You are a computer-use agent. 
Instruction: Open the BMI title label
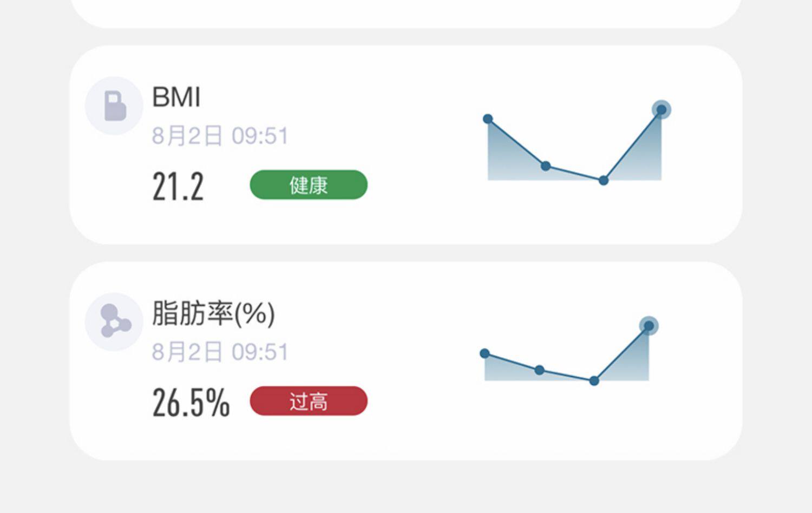coord(176,97)
